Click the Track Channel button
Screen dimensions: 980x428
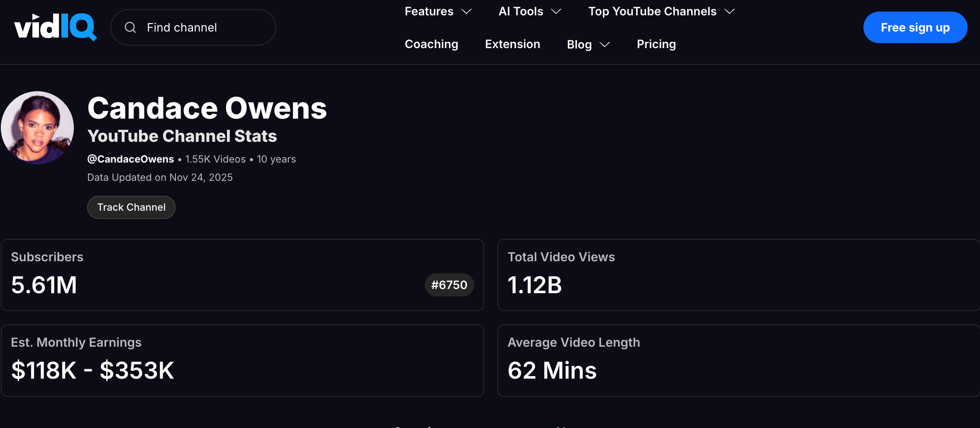[131, 207]
